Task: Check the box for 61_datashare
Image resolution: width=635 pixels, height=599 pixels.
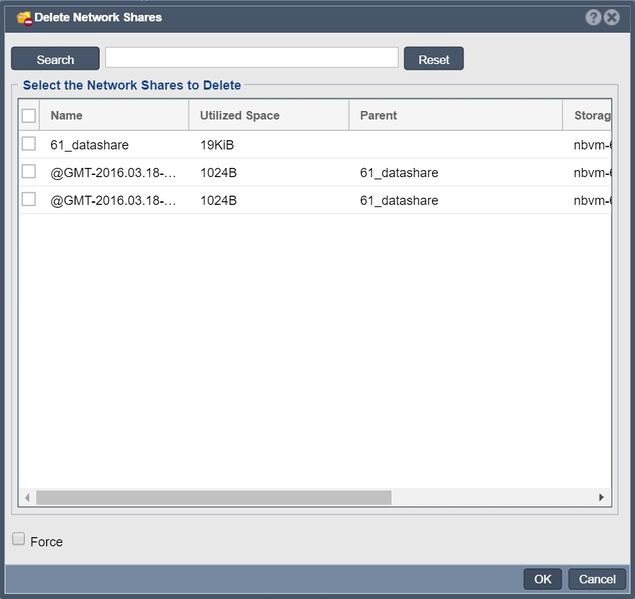Action: tap(29, 143)
